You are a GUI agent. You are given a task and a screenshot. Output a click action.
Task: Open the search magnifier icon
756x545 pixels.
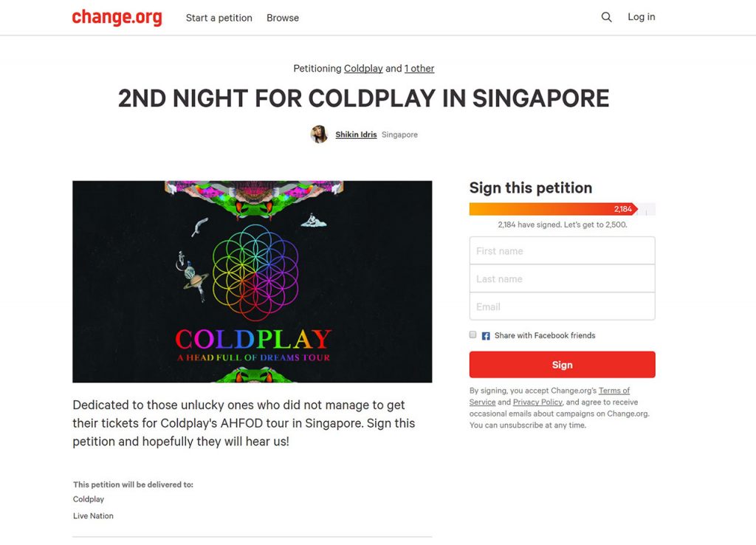coord(607,18)
